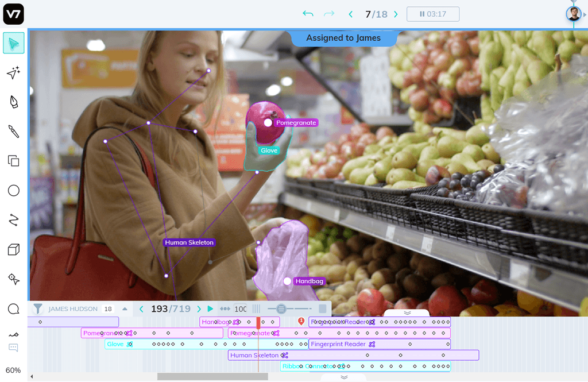The width and height of the screenshot is (588, 382).
Task: Select the Polygon pen tool
Action: point(13,102)
